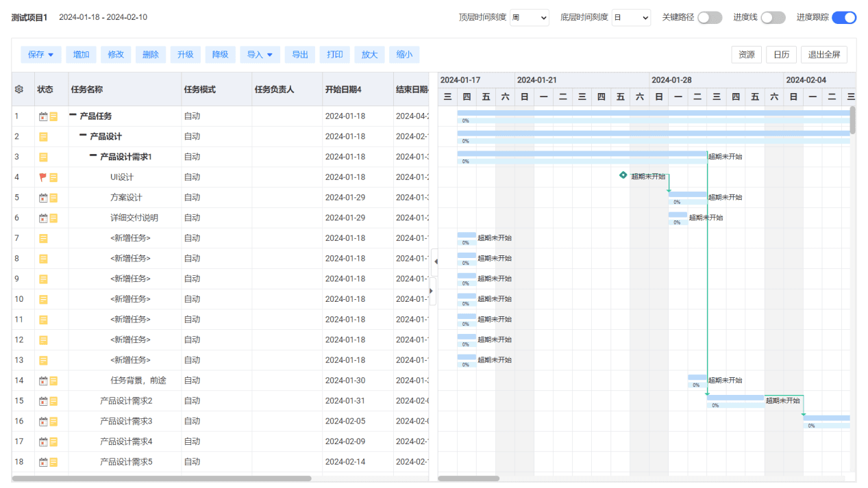Collapse the 产品设计 tree node
Viewport: 868px width, 488px height.
point(83,136)
